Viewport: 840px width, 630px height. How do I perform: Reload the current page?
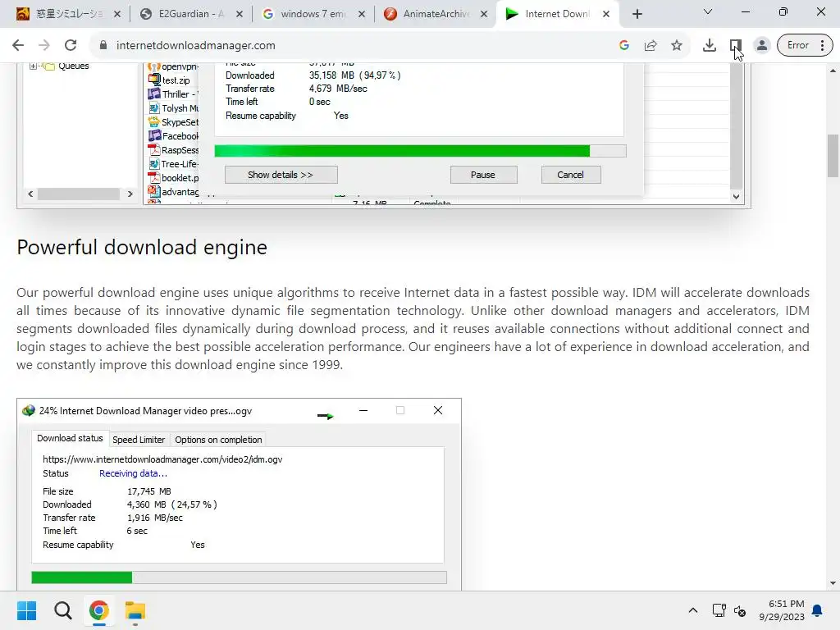(x=71, y=46)
